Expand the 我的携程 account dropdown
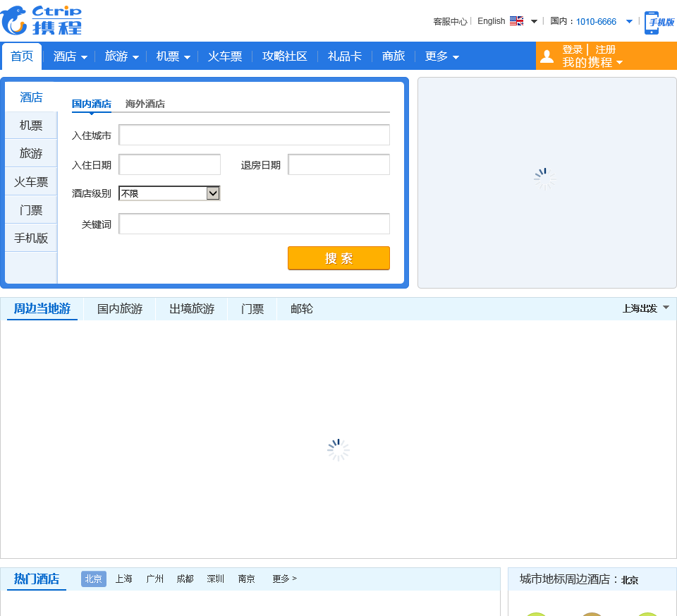This screenshot has height=616, width=677. coord(592,63)
